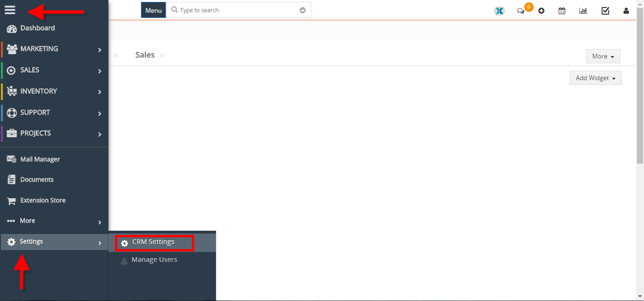Expand the More submenu chevron

99,222
